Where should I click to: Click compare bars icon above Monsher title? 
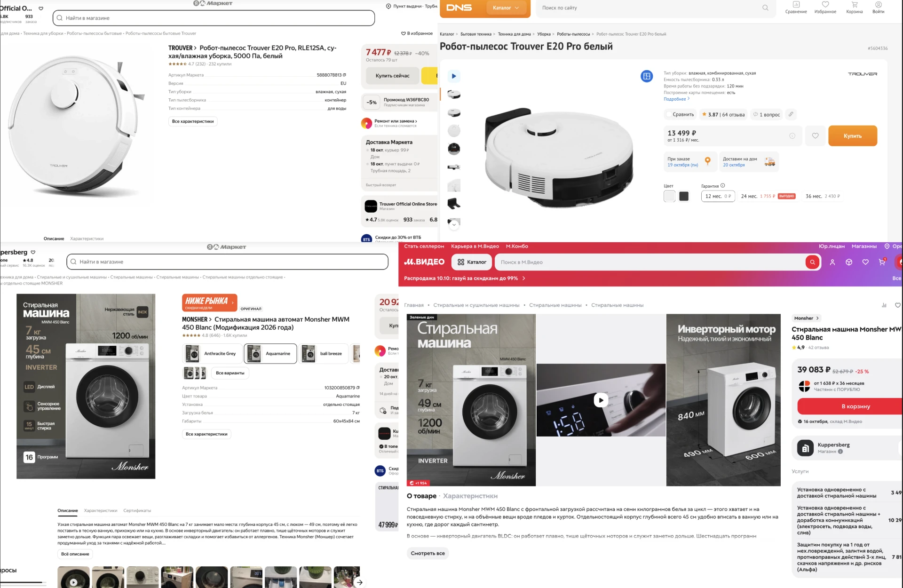click(x=884, y=305)
